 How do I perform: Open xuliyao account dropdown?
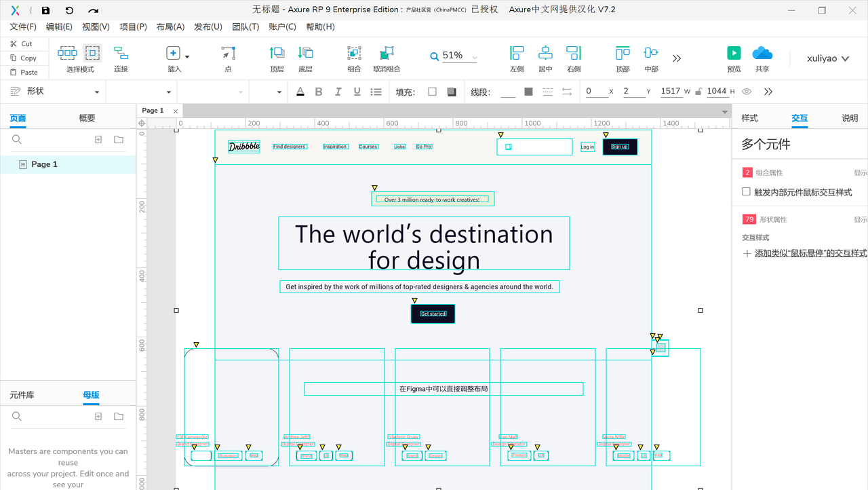pyautogui.click(x=828, y=58)
